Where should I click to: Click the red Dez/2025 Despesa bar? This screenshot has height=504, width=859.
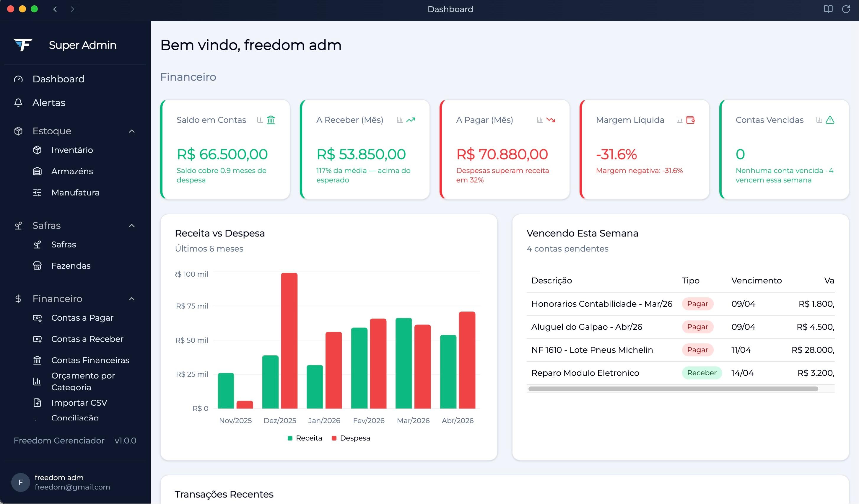pos(289,340)
